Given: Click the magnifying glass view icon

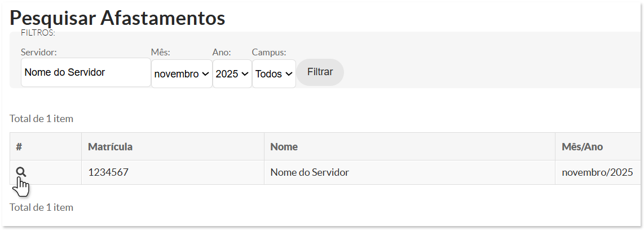Looking at the screenshot, I should [21, 172].
